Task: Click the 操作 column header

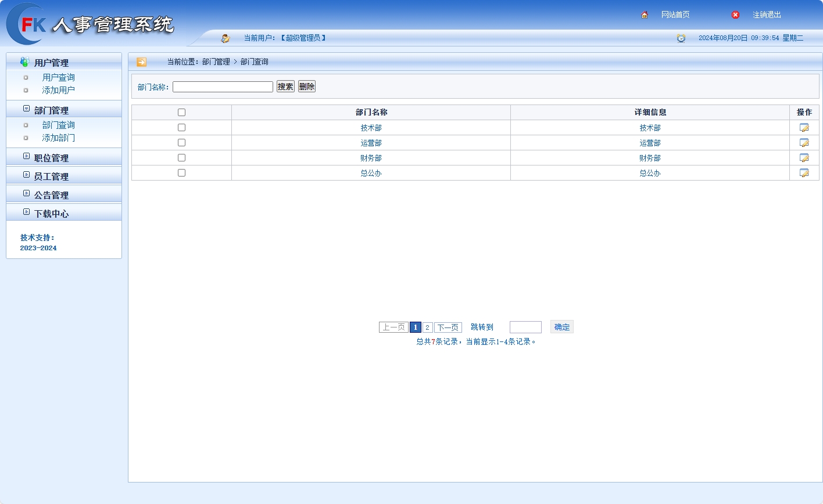Action: click(x=804, y=113)
